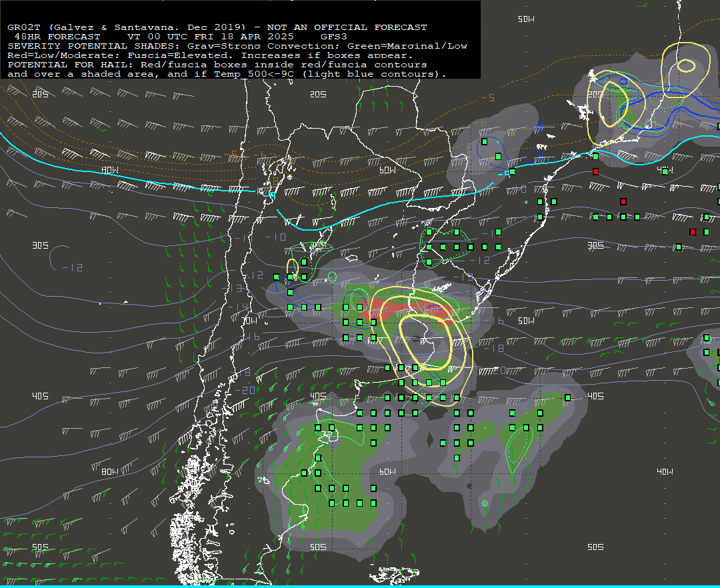Select the "Green=Marginal/Low" legend entry
Image resolution: width=720 pixels, height=588 pixels.
[407, 46]
